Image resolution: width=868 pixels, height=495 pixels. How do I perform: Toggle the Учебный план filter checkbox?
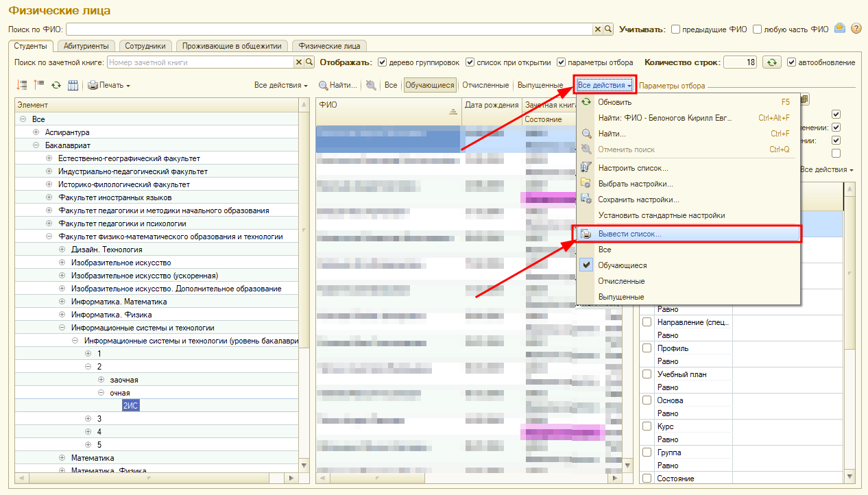point(647,374)
